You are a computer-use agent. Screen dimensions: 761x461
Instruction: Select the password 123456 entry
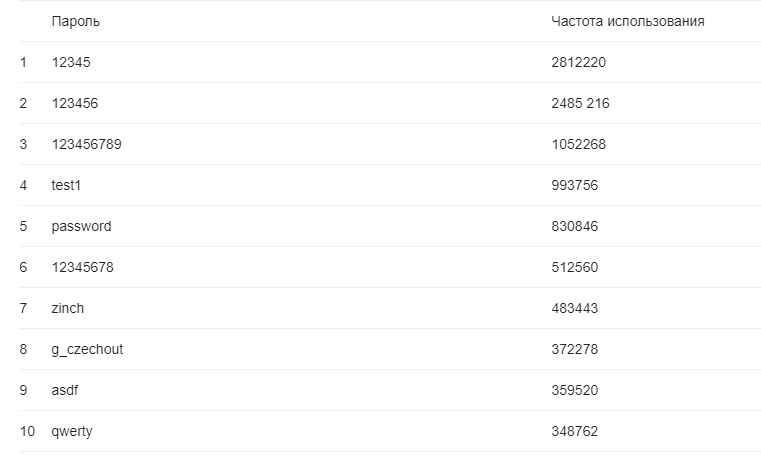[x=75, y=103]
